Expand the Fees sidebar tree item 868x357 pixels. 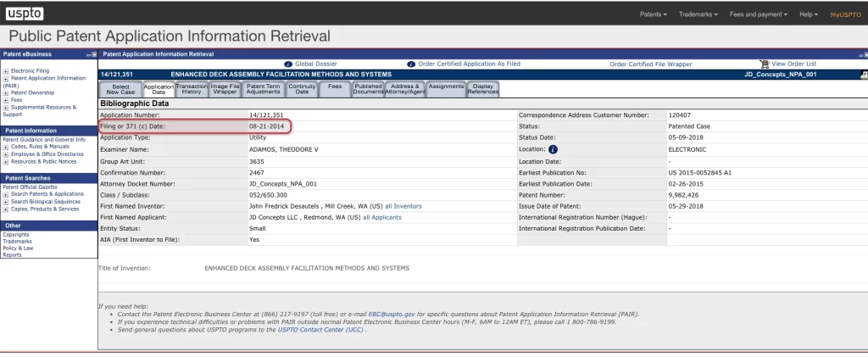pyautogui.click(x=6, y=100)
